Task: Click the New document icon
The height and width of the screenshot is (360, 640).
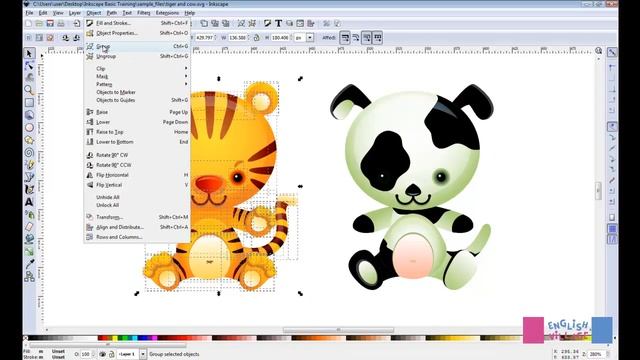Action: tap(29, 23)
